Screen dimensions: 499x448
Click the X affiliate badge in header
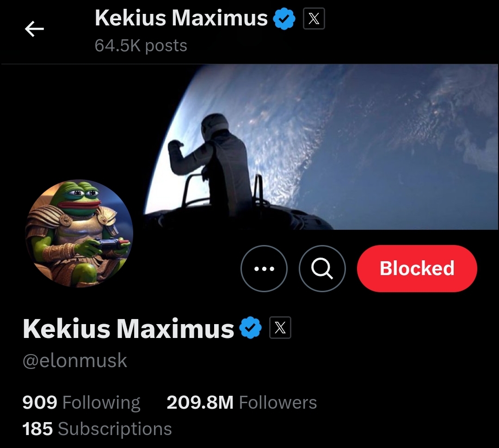(314, 19)
